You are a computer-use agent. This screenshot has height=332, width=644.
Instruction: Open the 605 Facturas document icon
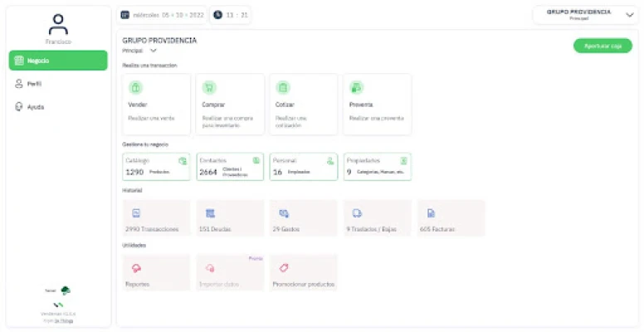point(431,213)
